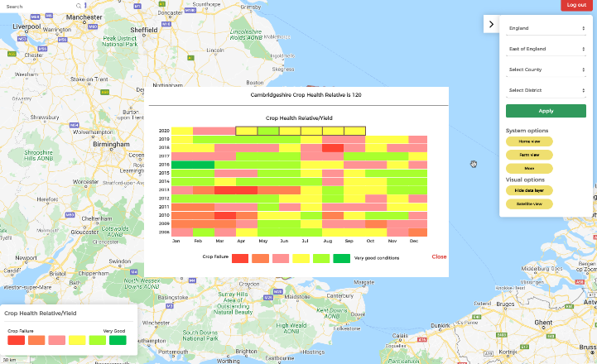Viewport: 597px width, 364px height.
Task: Toggle the Hide data layer option
Action: [x=529, y=190]
